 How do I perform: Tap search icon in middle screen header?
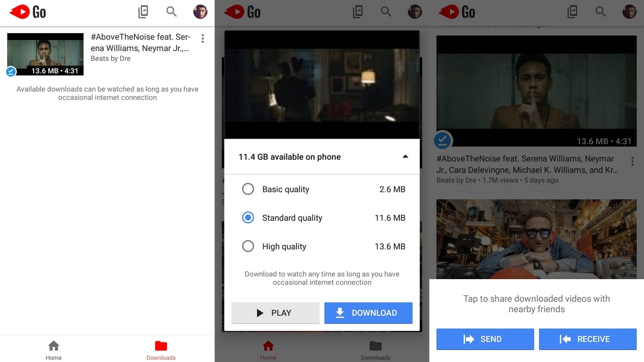386,12
